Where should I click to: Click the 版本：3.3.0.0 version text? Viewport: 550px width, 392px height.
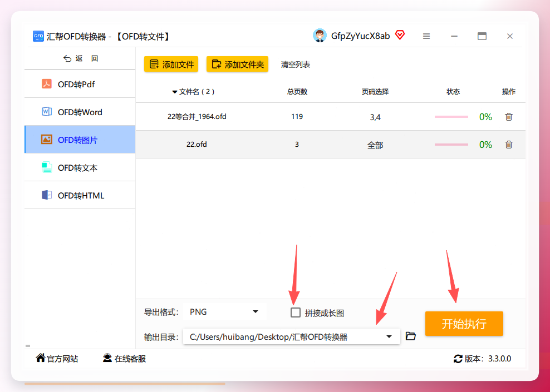click(488, 359)
